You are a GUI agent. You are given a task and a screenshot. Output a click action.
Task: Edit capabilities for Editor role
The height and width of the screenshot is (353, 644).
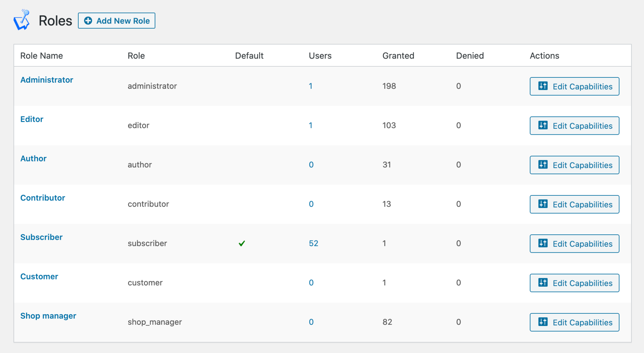575,126
